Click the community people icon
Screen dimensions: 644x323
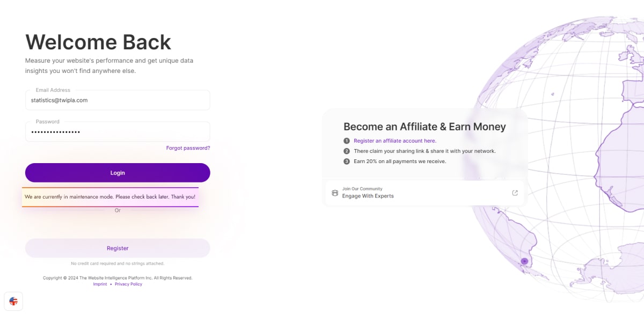coord(335,193)
